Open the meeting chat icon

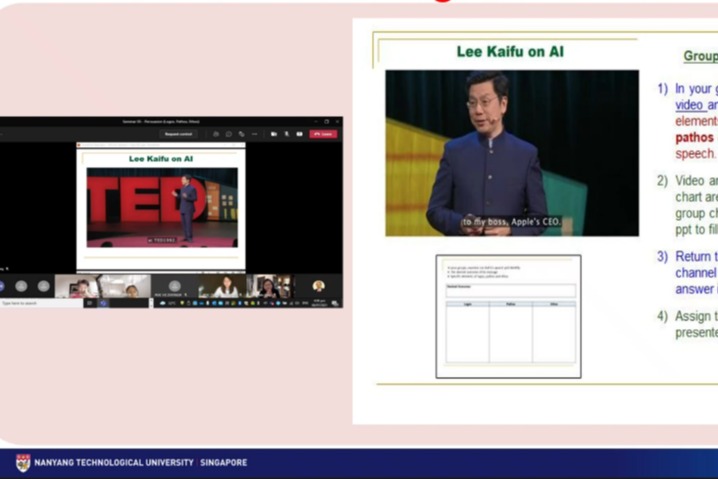[228, 134]
